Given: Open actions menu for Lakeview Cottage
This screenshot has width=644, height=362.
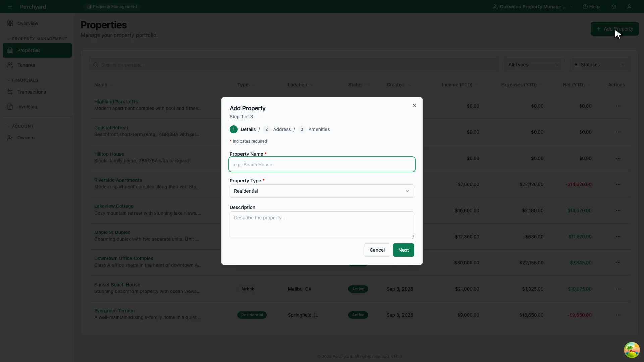Looking at the screenshot, I should tap(618, 210).
